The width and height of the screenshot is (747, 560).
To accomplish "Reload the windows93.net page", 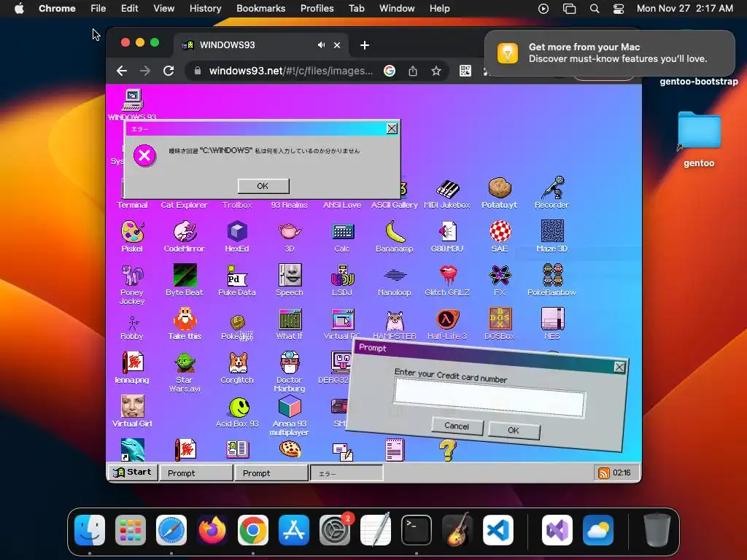I will [169, 71].
